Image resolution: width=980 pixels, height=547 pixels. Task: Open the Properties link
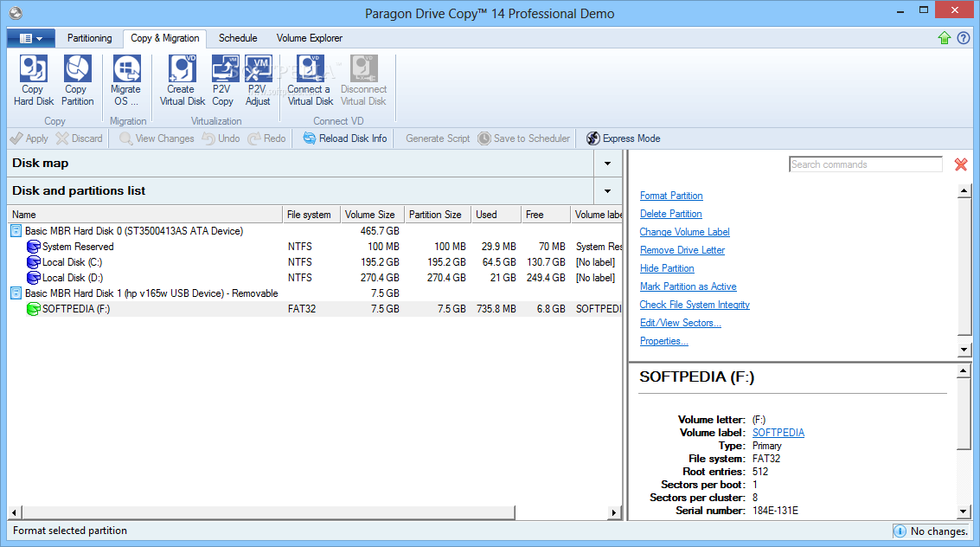(x=663, y=341)
